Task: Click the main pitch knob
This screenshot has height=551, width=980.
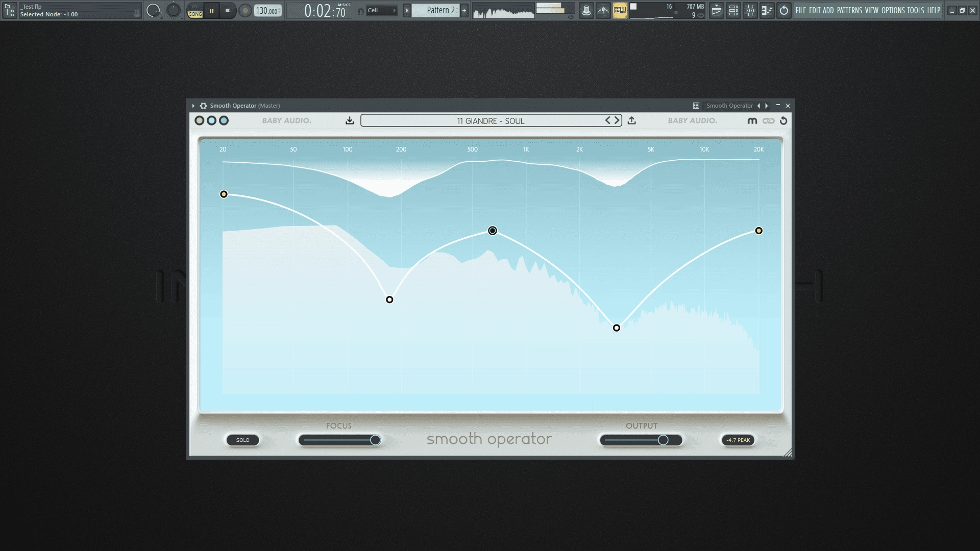Action: (174, 10)
